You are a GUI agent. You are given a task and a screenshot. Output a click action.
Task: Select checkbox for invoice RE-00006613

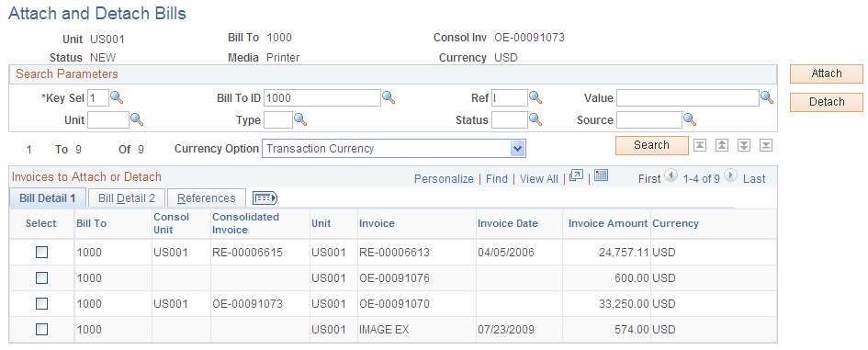41,253
